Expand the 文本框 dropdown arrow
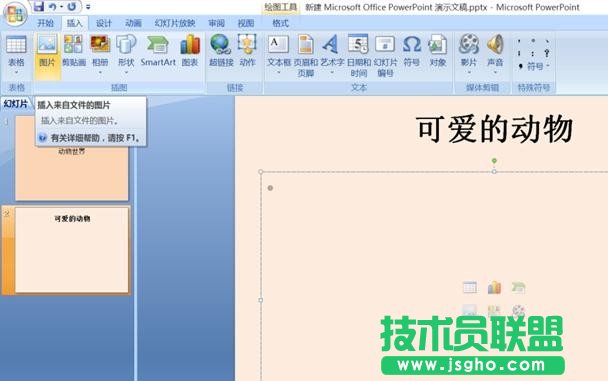The width and height of the screenshot is (608, 381). 279,72
